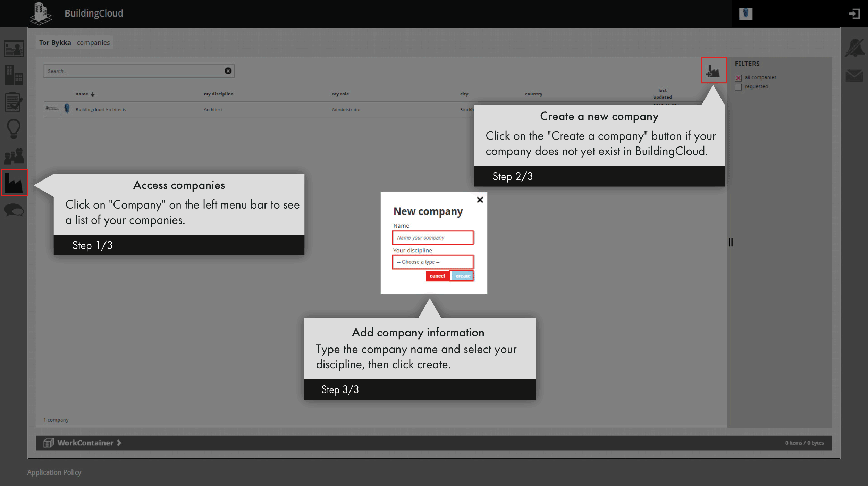Viewport: 868px width, 486px height.
Task: Uncheck the all companies filter
Action: pyautogui.click(x=738, y=78)
